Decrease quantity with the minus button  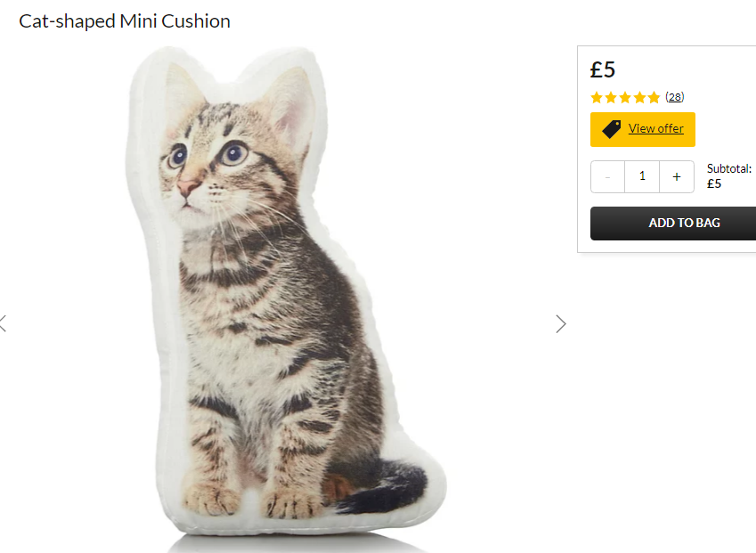(x=607, y=177)
